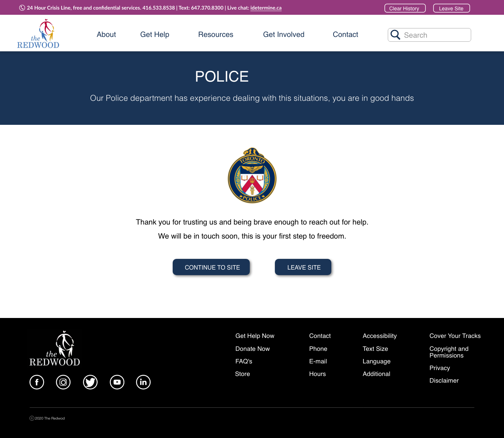Screen dimensions: 504x438
Task: Open Donate Now footer link
Action: click(x=253, y=349)
